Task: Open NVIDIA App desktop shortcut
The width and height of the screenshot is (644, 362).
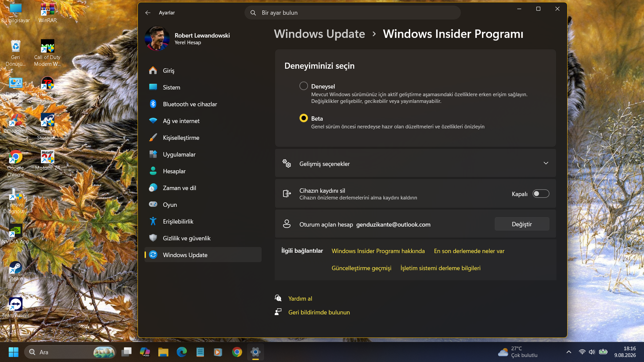Action: (x=15, y=234)
